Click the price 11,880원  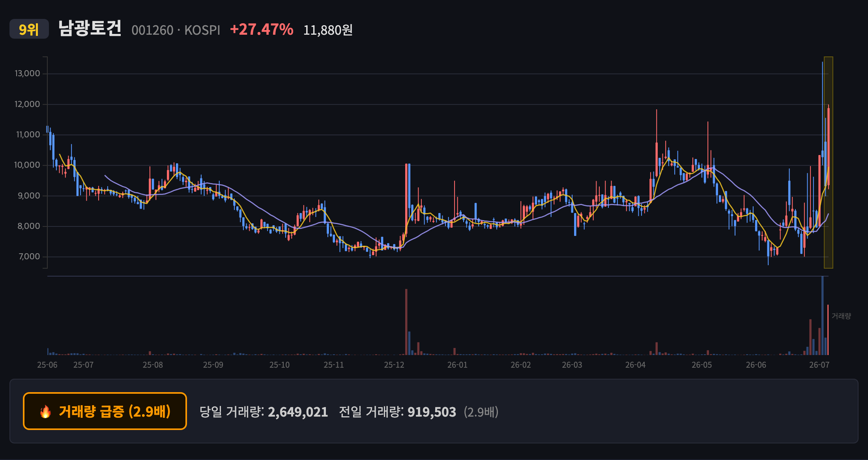328,30
